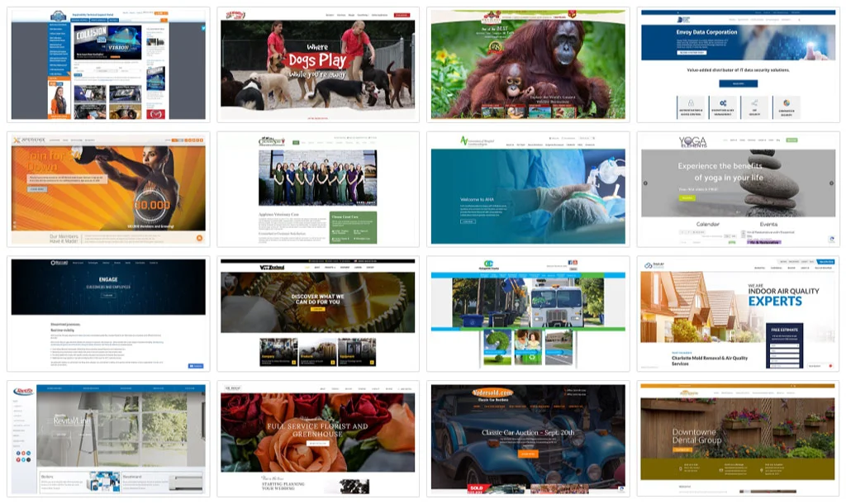This screenshot has height=504, width=846.
Task: Open the 'Welcome to AHA' surgery thumbnail
Action: pos(528,189)
